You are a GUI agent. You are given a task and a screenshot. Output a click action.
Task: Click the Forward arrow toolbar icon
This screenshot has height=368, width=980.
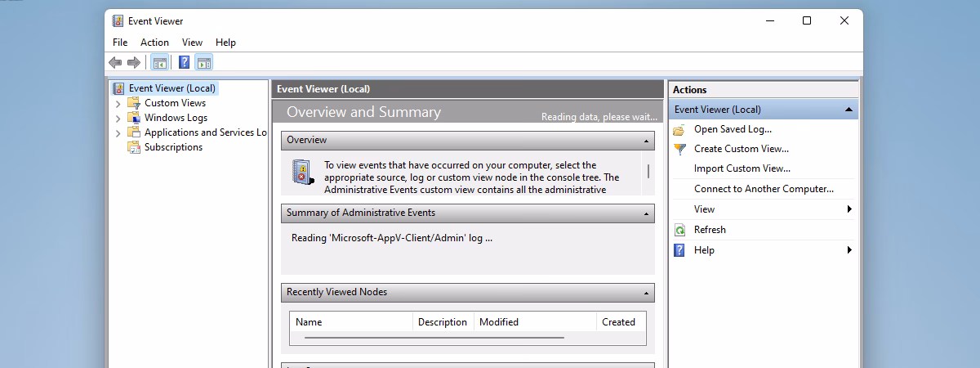pyautogui.click(x=133, y=62)
